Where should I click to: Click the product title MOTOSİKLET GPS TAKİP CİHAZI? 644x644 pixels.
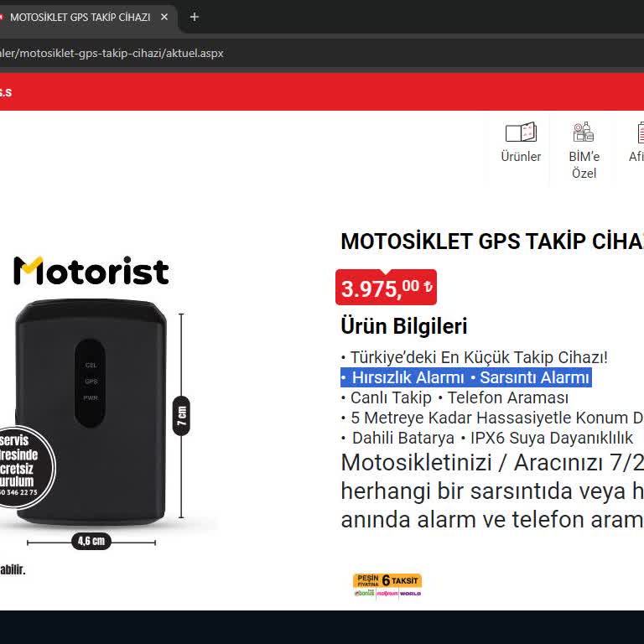coord(492,241)
